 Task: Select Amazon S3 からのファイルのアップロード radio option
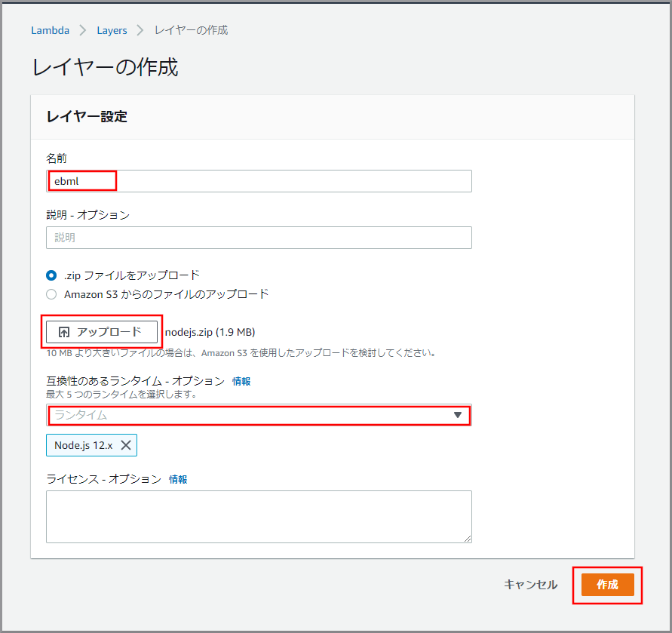(x=51, y=294)
